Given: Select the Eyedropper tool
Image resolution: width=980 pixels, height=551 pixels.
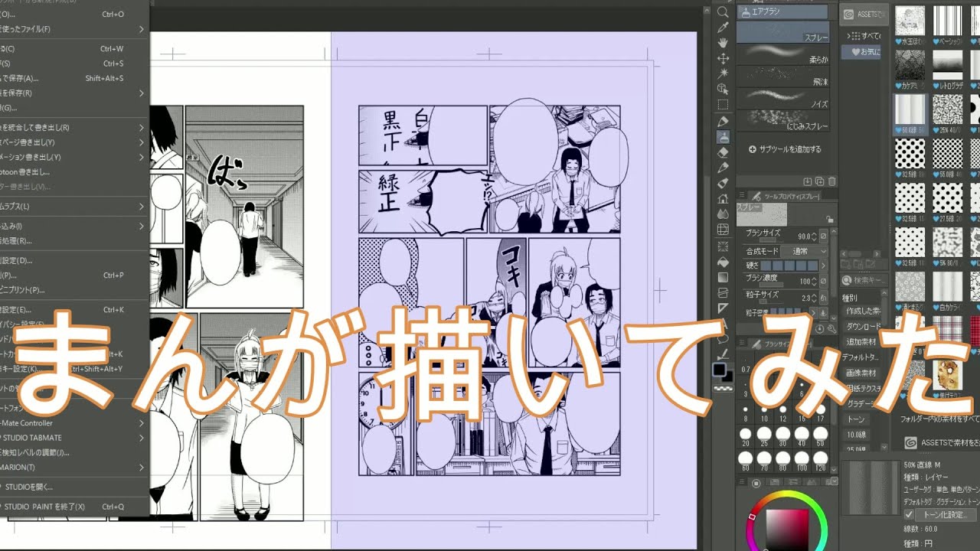Looking at the screenshot, I should tap(722, 28).
